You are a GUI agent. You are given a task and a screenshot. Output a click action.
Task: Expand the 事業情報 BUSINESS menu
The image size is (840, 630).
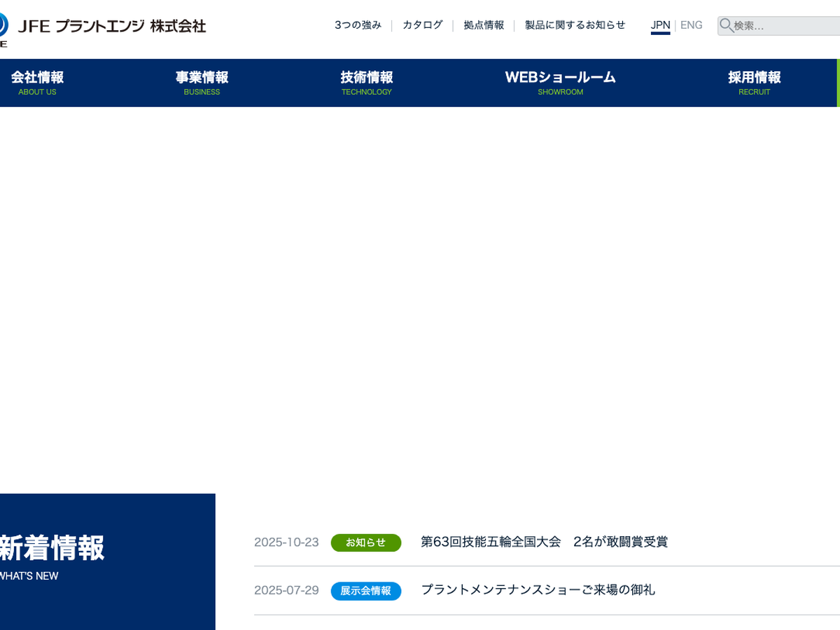click(x=202, y=83)
